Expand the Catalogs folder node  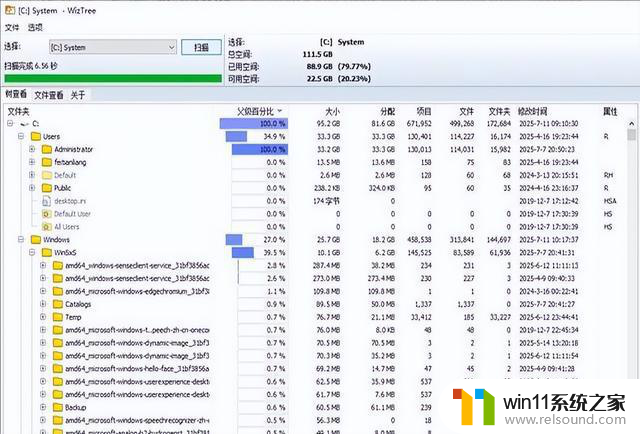click(x=43, y=304)
